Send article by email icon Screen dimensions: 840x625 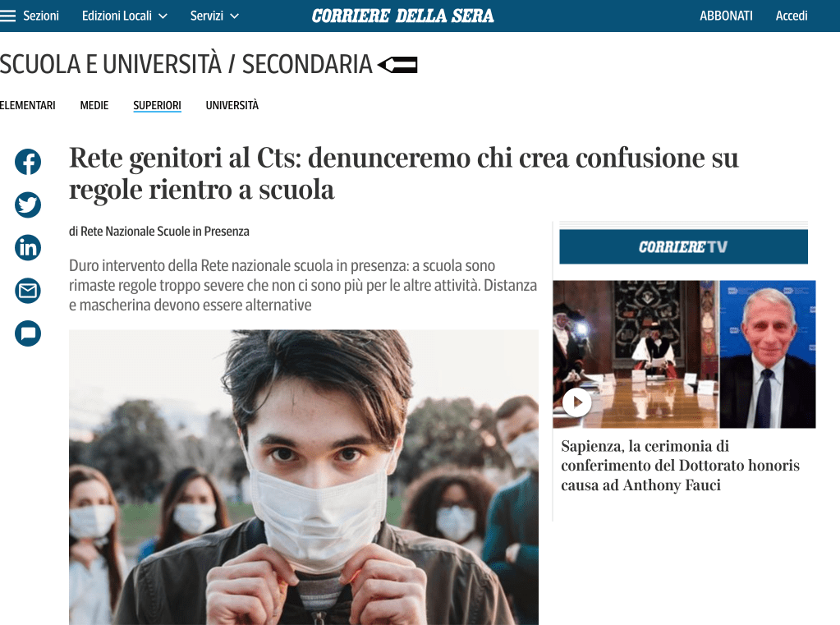pyautogui.click(x=28, y=291)
